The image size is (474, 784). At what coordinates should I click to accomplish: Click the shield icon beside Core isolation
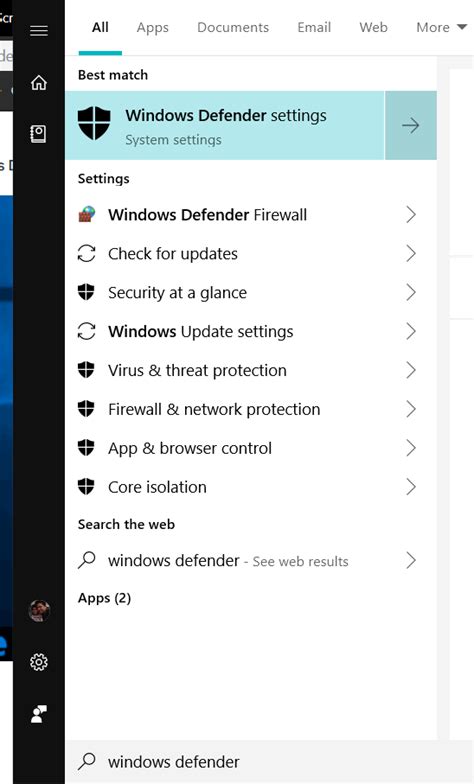click(x=86, y=486)
